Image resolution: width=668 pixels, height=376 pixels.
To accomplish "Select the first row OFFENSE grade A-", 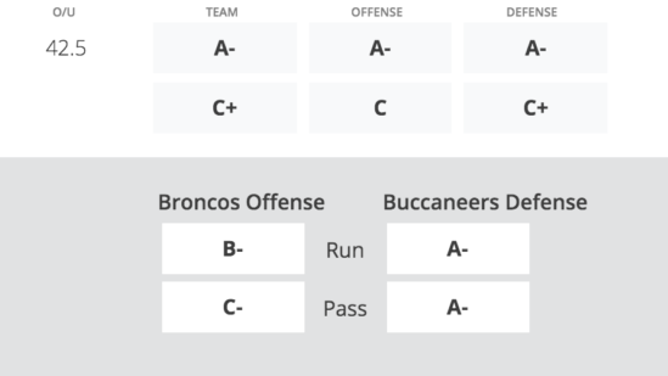I will click(380, 48).
